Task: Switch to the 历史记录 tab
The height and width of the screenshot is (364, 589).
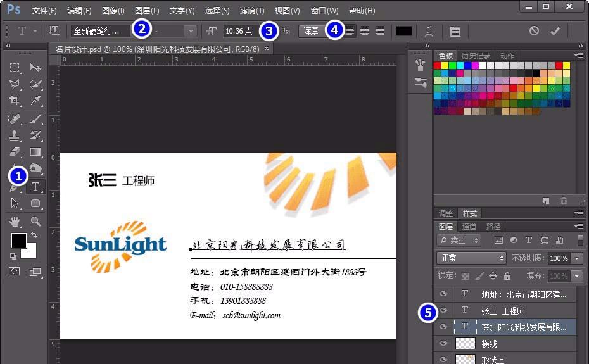Action: (476, 56)
